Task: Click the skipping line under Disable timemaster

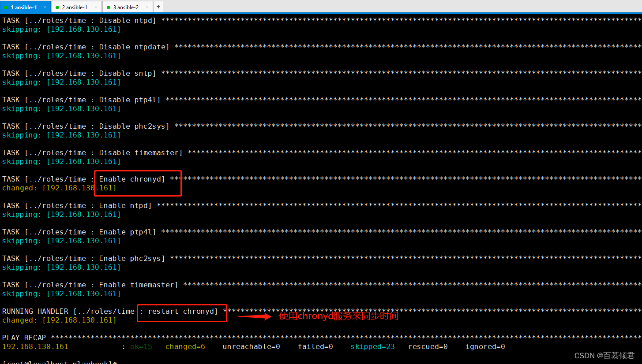Action: (x=61, y=162)
